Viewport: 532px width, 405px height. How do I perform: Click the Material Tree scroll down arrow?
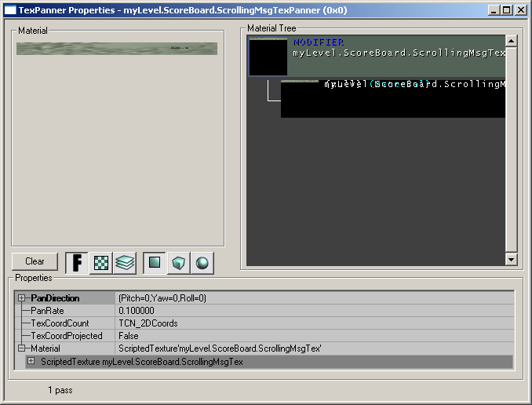click(511, 260)
